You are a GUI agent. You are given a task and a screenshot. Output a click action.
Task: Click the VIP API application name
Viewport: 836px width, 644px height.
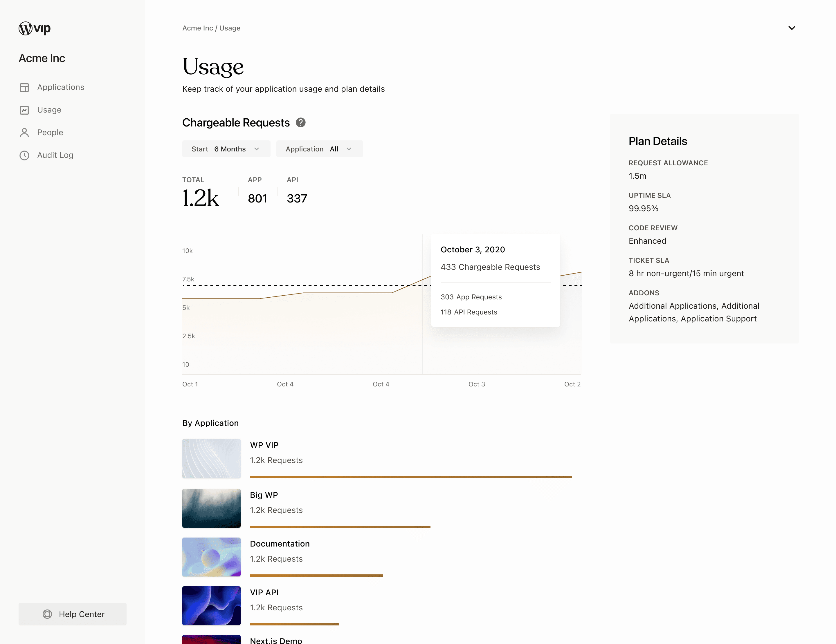pyautogui.click(x=264, y=592)
